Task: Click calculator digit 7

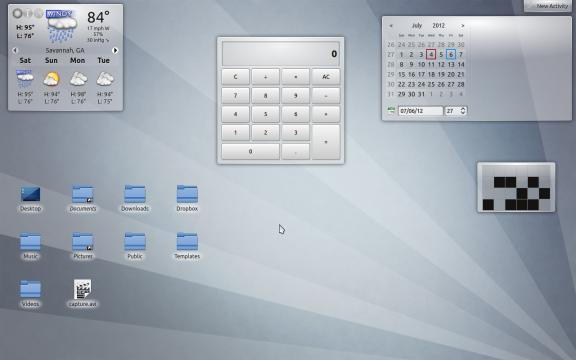Action: pos(235,96)
